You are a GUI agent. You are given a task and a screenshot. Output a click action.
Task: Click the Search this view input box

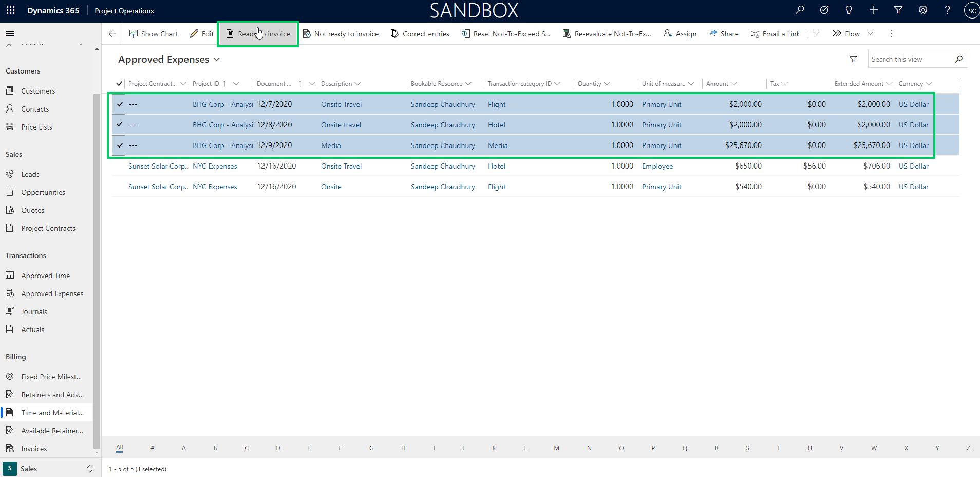[x=910, y=60]
